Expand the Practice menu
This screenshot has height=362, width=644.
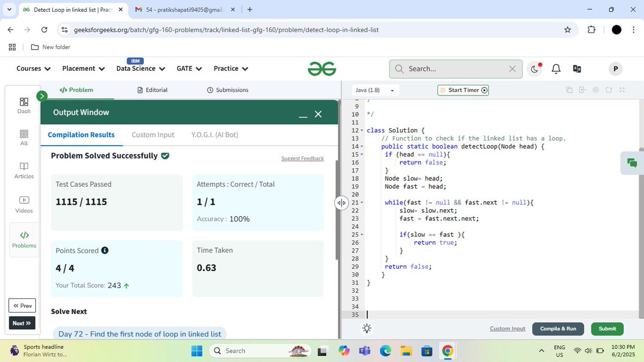coord(231,69)
